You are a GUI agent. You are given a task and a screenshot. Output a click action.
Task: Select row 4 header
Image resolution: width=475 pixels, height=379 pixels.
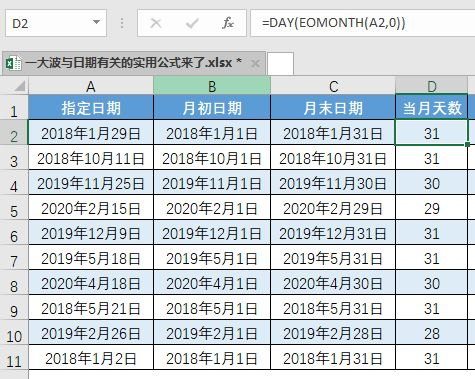(x=14, y=182)
